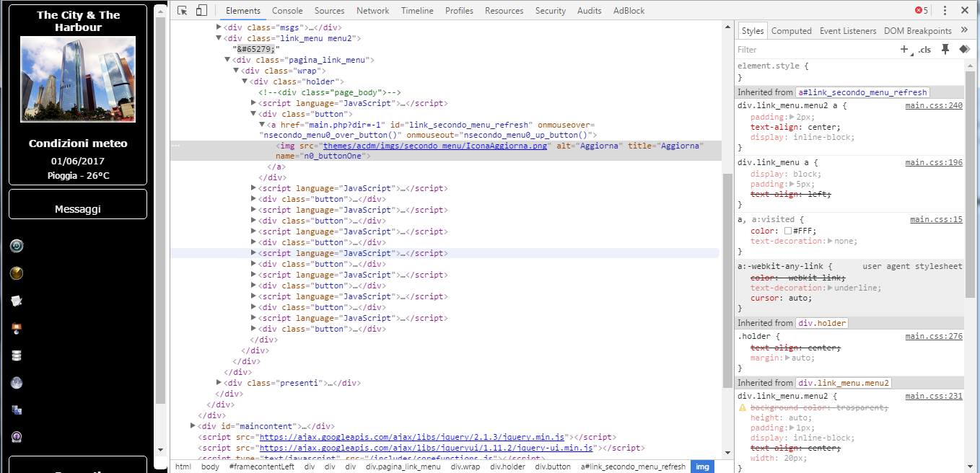
Task: Click the city skyline thumbnail image
Action: pos(78,79)
